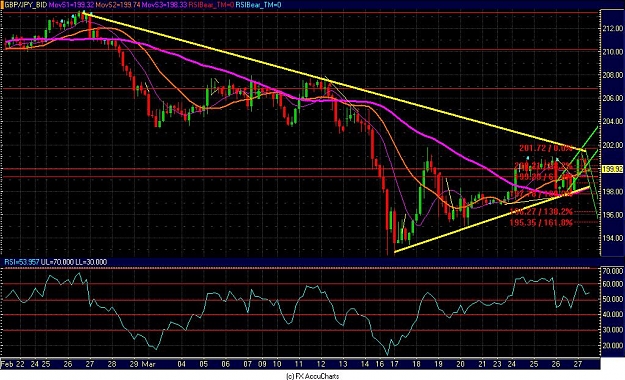
Task: Click the 28 date label
Action: [112, 364]
